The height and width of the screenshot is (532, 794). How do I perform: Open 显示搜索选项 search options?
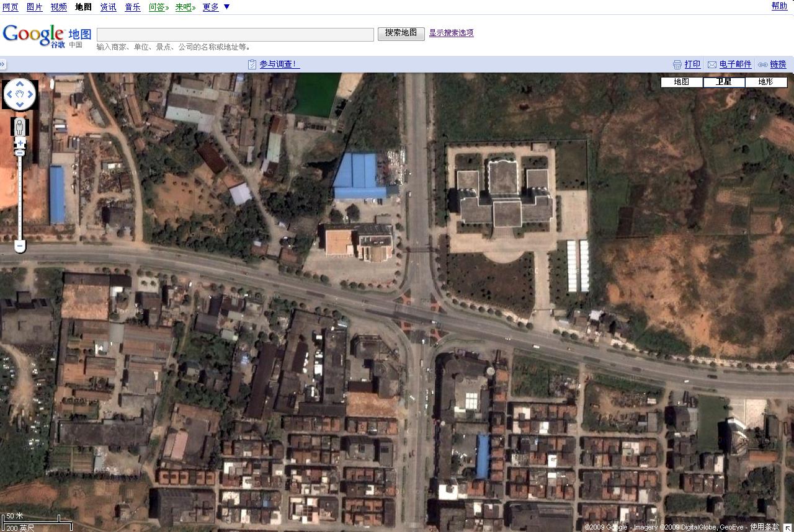click(x=451, y=33)
